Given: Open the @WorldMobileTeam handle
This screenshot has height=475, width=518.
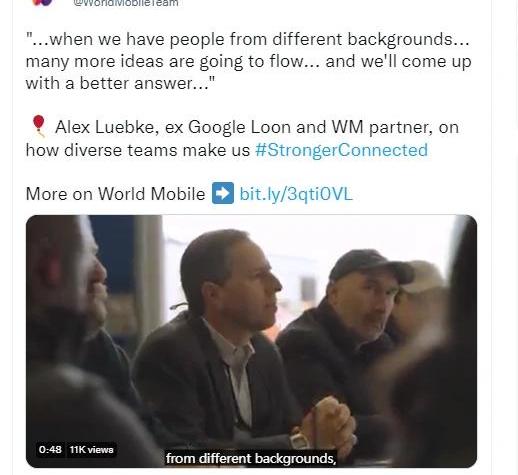Looking at the screenshot, I should coord(126,3).
